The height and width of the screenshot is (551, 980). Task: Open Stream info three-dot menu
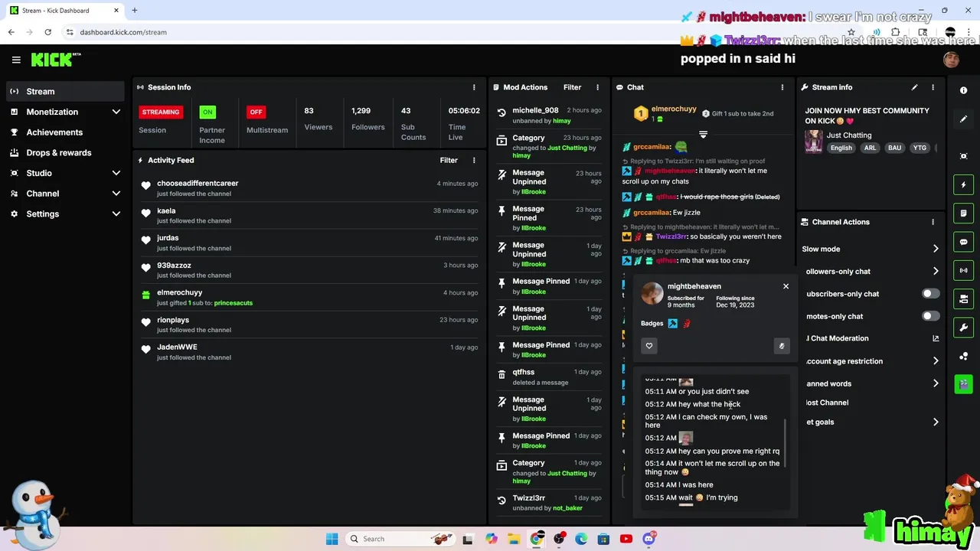coord(933,87)
